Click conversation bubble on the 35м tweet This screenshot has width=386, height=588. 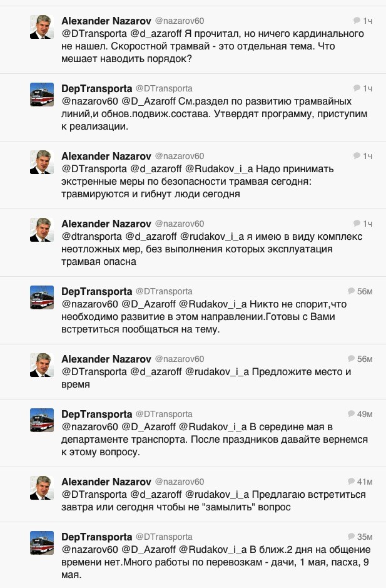(x=351, y=537)
